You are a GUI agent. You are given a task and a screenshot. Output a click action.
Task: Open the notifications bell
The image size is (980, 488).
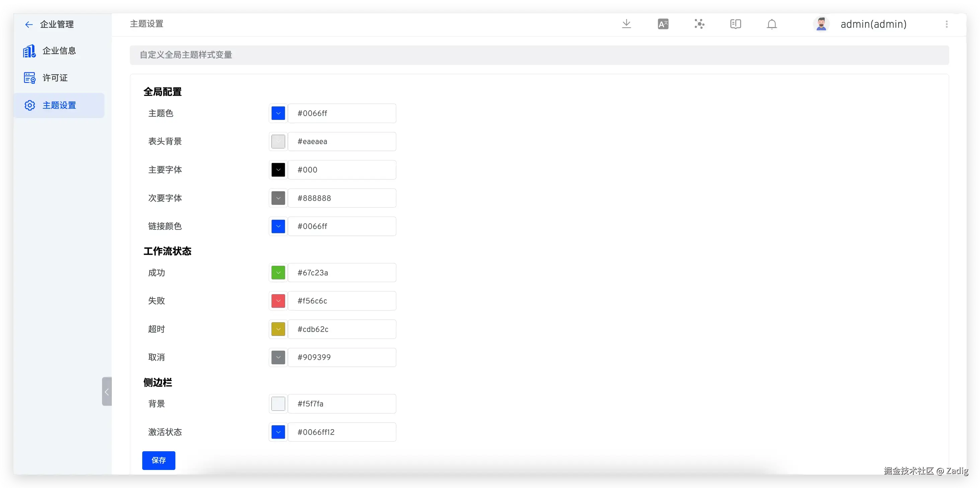pyautogui.click(x=771, y=24)
